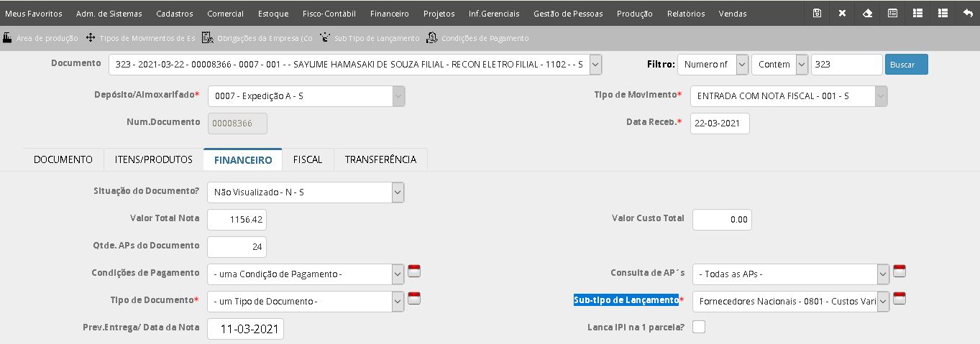Open Condições de Pagamento shortcut in favorites bar
Image resolution: width=980 pixels, height=344 pixels.
[x=477, y=38]
